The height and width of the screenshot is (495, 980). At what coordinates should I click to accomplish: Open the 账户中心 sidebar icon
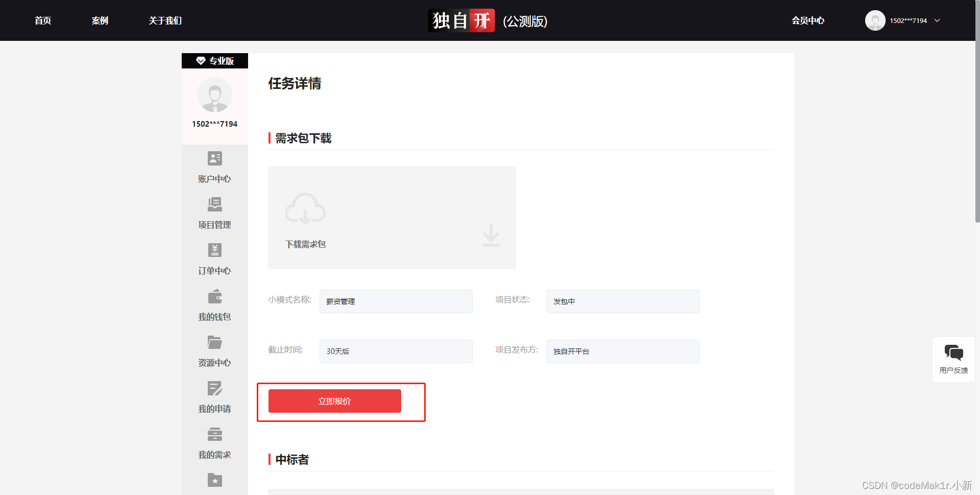(215, 158)
